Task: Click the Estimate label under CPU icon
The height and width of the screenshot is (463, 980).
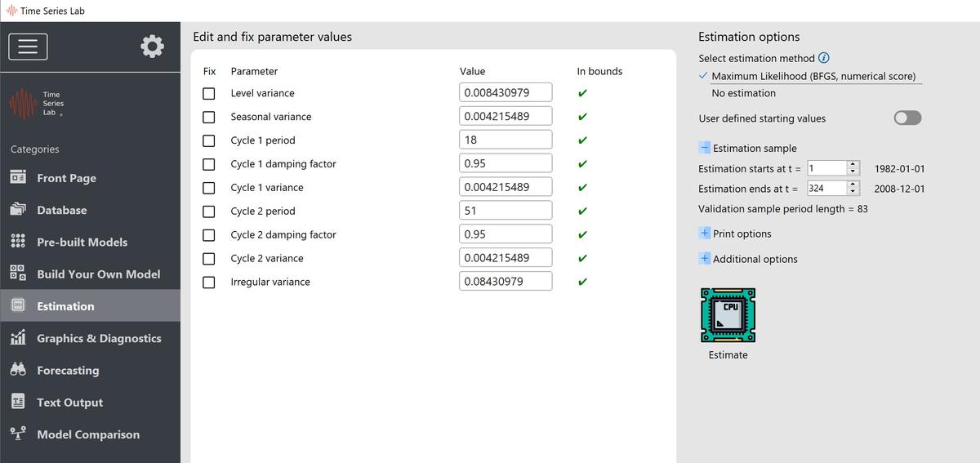Action: pyautogui.click(x=728, y=355)
